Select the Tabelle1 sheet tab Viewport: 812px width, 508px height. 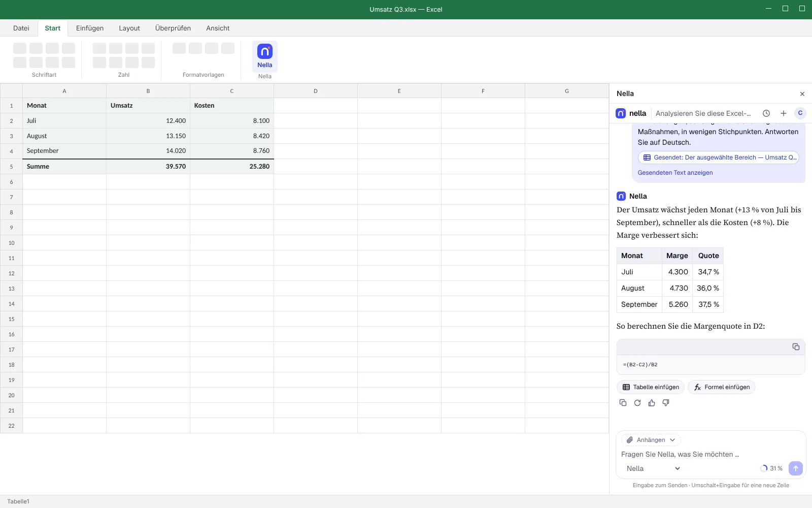[18, 501]
